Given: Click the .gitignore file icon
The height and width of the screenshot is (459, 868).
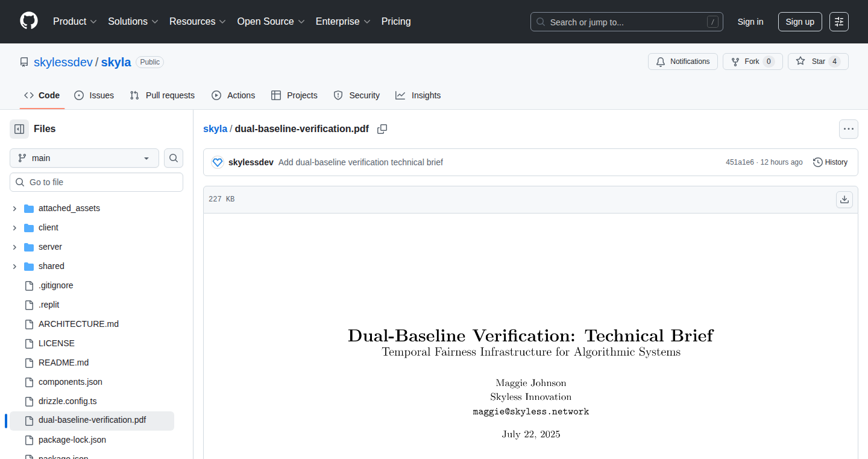Looking at the screenshot, I should tap(29, 285).
